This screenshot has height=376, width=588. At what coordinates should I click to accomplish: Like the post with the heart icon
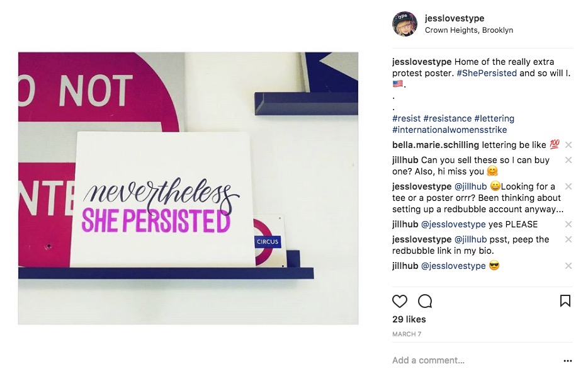(400, 301)
